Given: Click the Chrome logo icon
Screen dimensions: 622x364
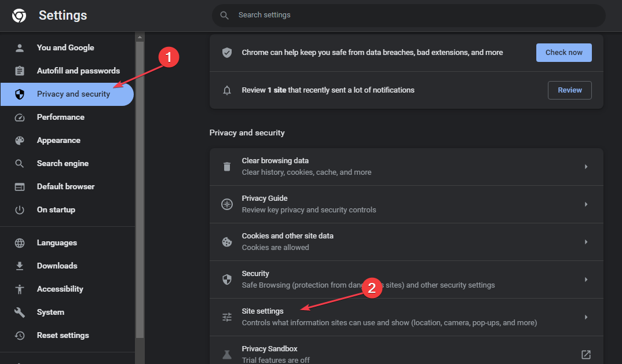Looking at the screenshot, I should click(x=19, y=16).
